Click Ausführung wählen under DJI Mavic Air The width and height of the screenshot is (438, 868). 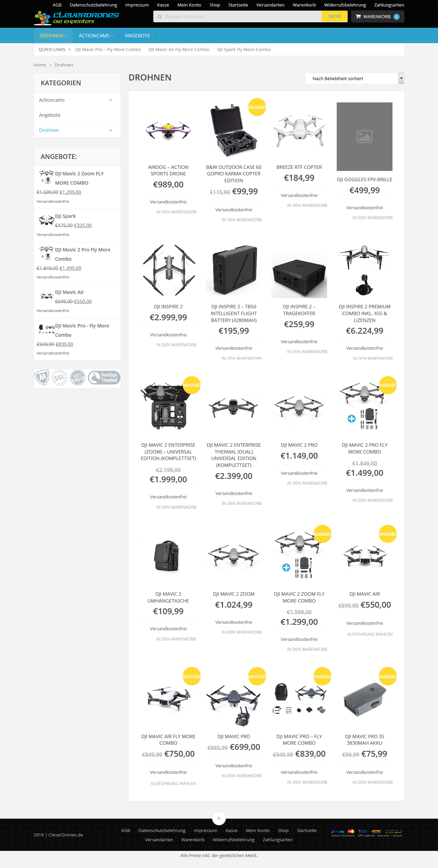[370, 634]
